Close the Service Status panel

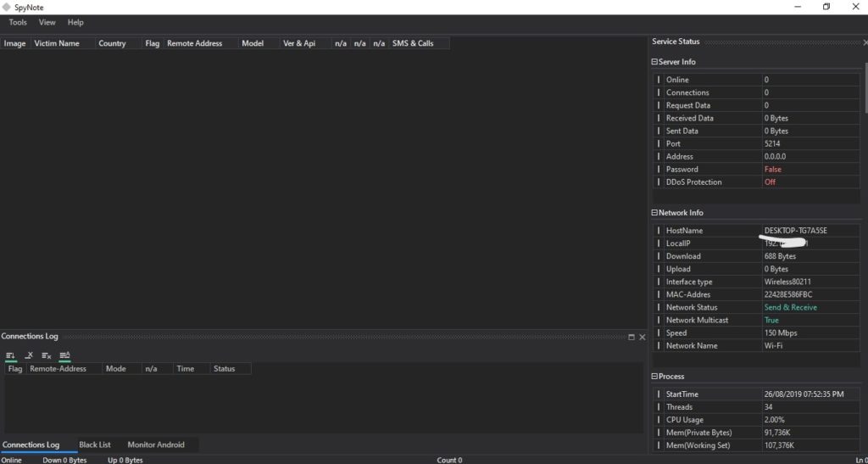point(865,42)
